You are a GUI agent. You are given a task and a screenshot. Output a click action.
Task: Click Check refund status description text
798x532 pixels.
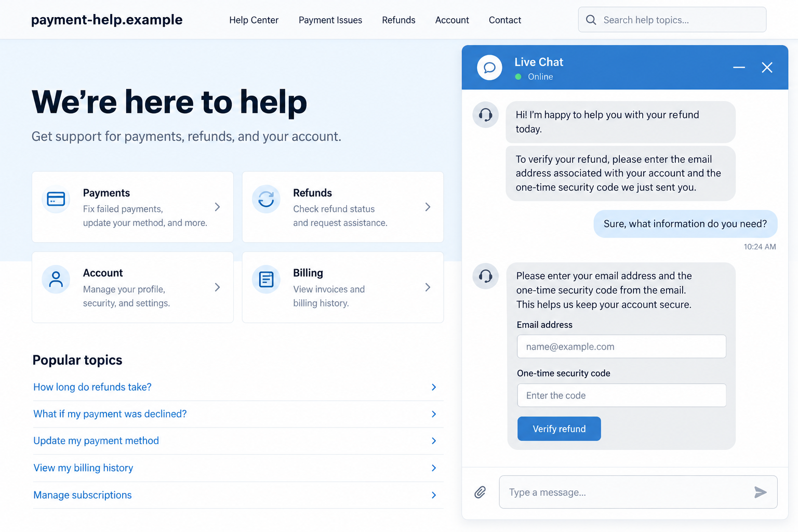tap(340, 216)
